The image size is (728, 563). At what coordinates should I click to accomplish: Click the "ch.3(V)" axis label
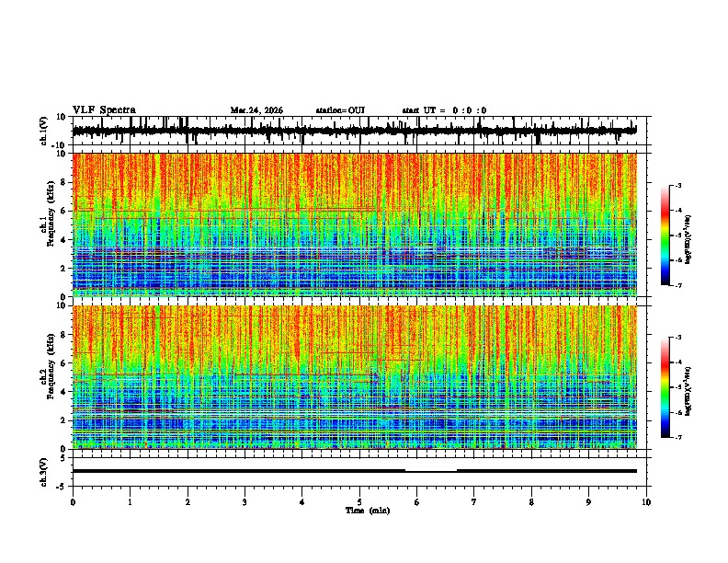pyautogui.click(x=44, y=472)
